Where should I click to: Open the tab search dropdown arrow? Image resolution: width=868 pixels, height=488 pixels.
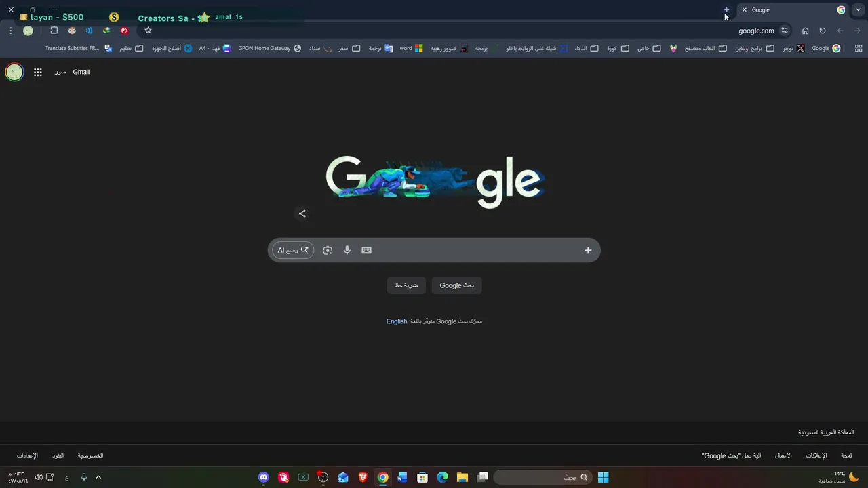click(858, 9)
